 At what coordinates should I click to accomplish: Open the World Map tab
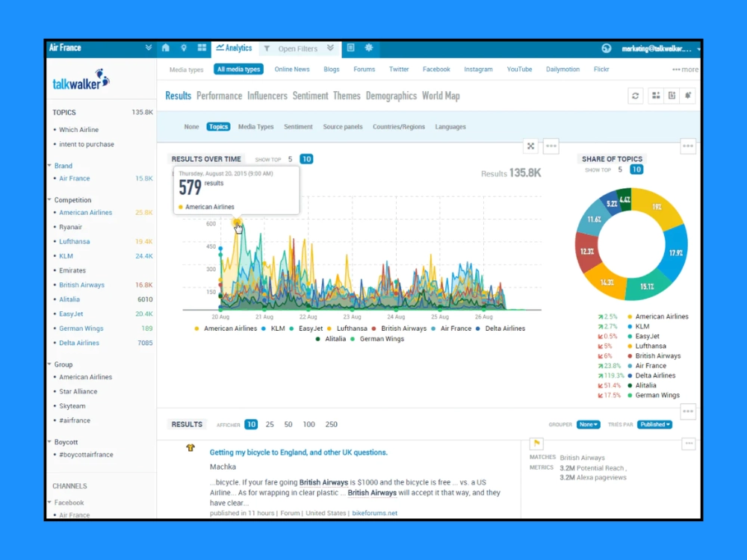point(441,96)
